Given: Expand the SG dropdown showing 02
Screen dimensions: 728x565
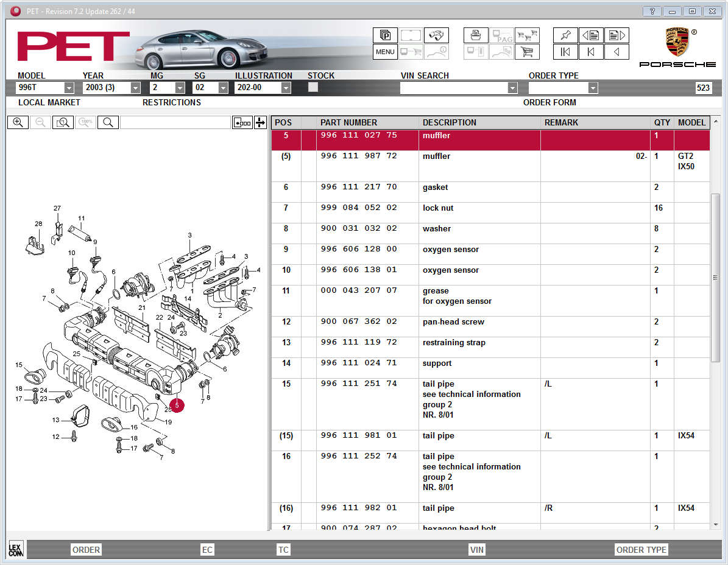Looking at the screenshot, I should (x=224, y=87).
